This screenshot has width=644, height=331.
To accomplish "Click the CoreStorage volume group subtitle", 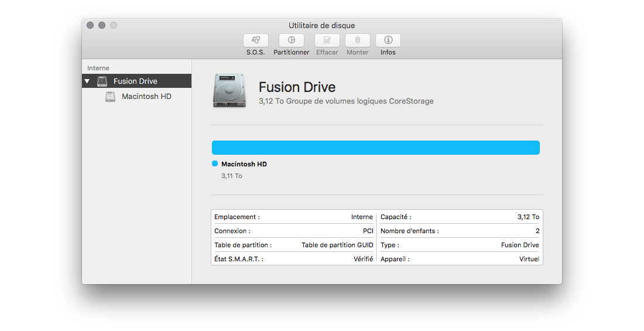I will [346, 101].
